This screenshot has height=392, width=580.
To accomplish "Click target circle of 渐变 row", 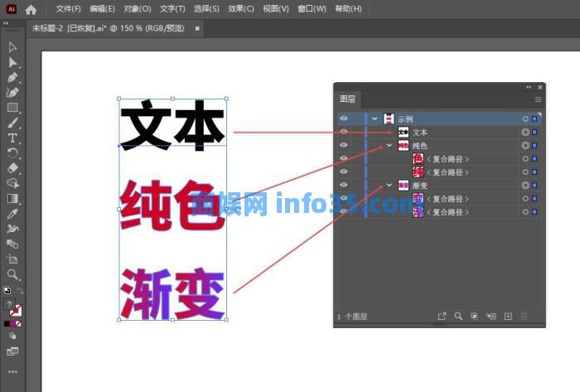I will click(x=525, y=186).
